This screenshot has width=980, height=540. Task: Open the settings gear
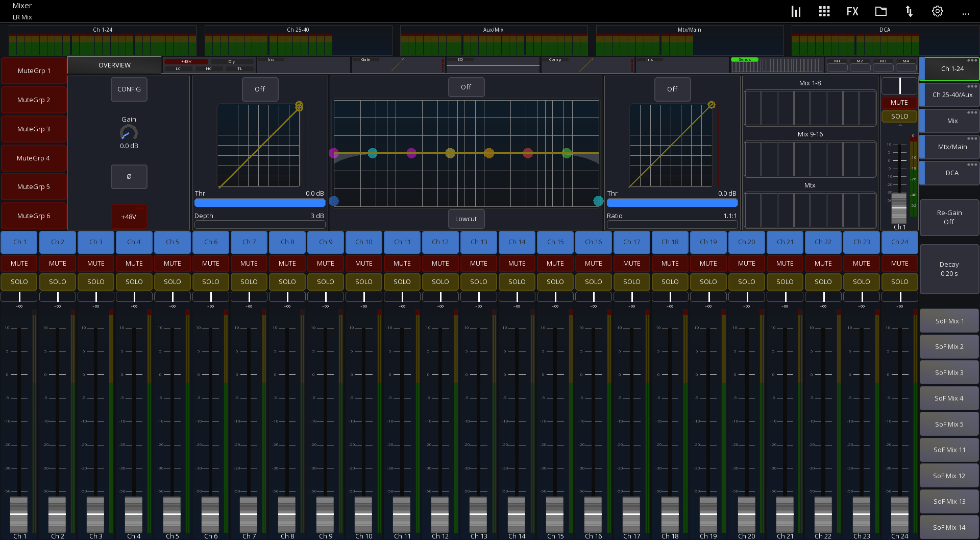[937, 11]
